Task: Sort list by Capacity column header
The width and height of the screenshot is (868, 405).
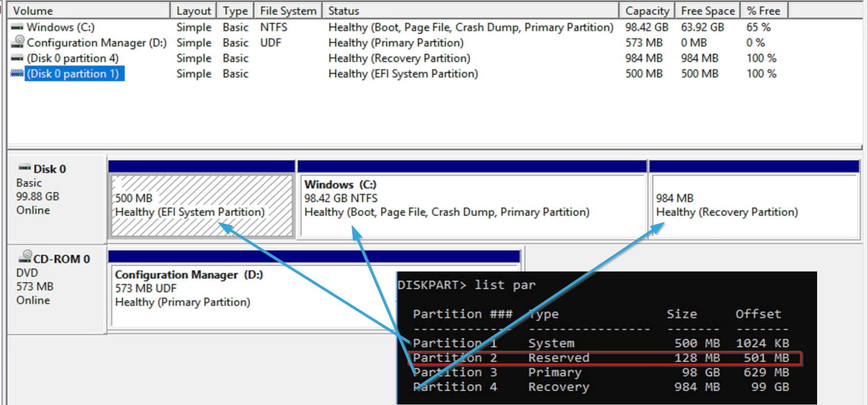Action: (647, 10)
